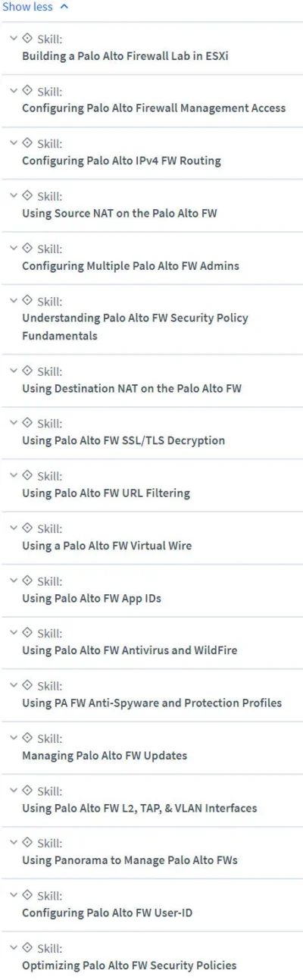Click skill icon beside SSL/TLS Decryption
This screenshot has width=303, height=980.
(x=28, y=422)
